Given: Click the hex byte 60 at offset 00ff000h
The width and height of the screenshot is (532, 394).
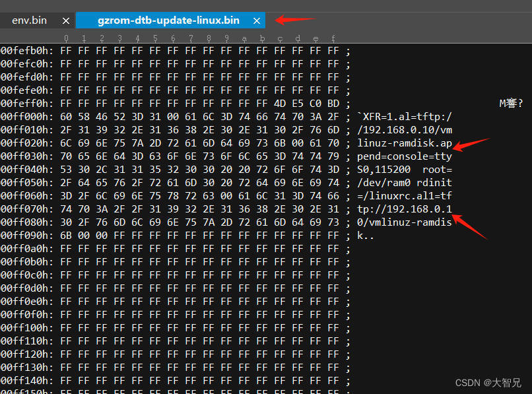Looking at the screenshot, I should click(x=65, y=116).
